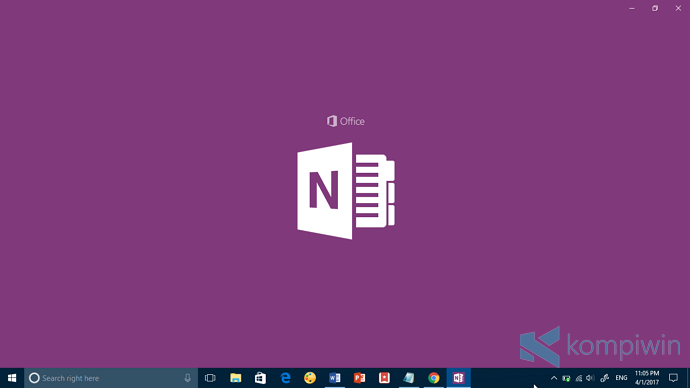
Task: Minimize the OneNote splash window
Action: pos(632,8)
